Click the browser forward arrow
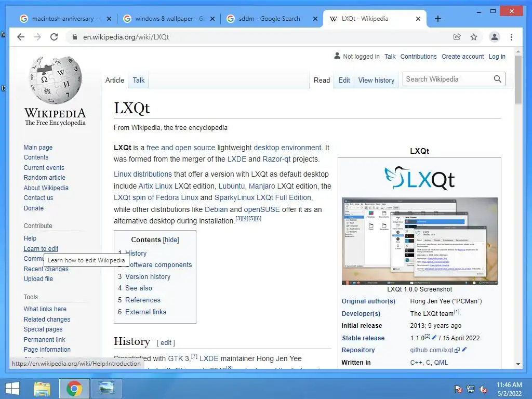Screen dimensions: 532x399 click(x=37, y=37)
